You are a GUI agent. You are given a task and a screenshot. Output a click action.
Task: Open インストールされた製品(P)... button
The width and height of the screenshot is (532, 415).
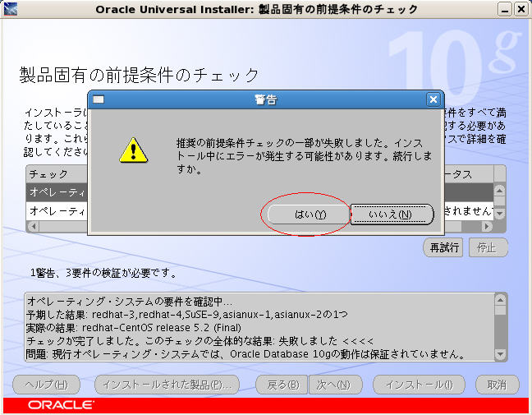pyautogui.click(x=167, y=385)
